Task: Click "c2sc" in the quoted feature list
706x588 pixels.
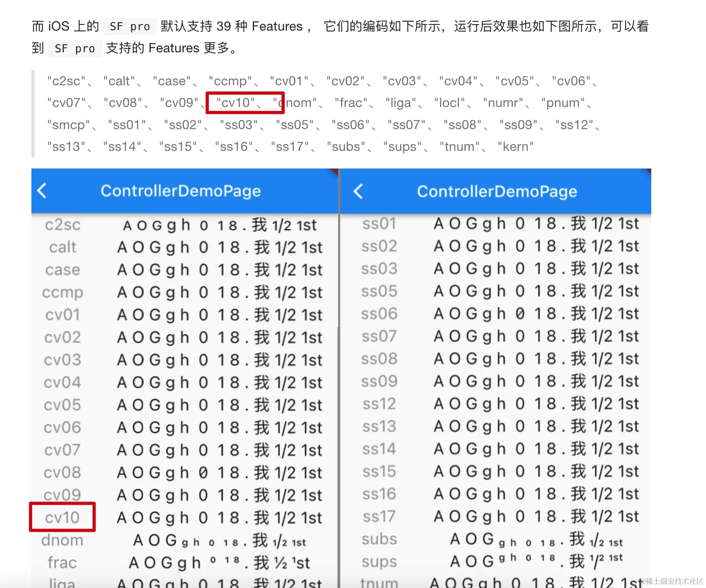Action: point(66,81)
